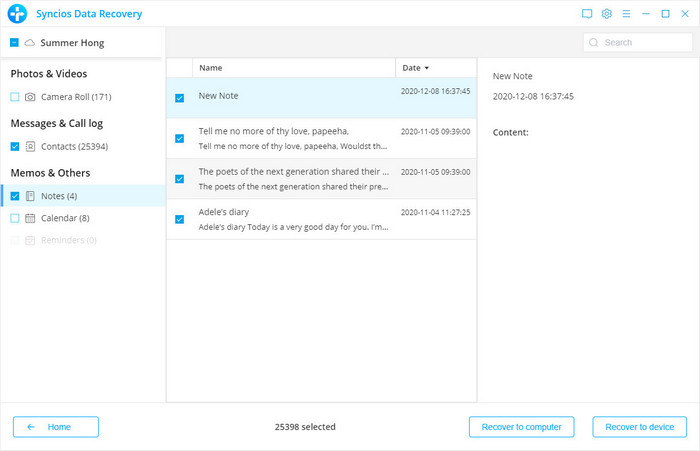Click the Name column header
700x451 pixels.
[x=210, y=68]
